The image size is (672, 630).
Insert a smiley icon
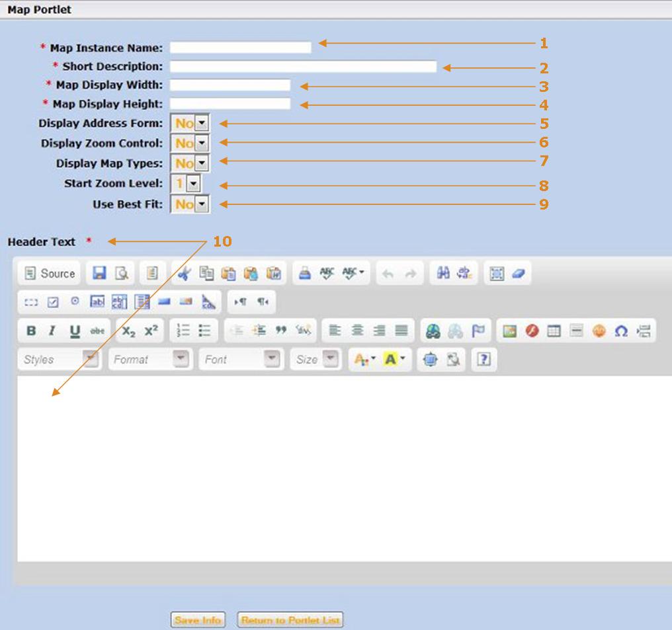point(599,331)
